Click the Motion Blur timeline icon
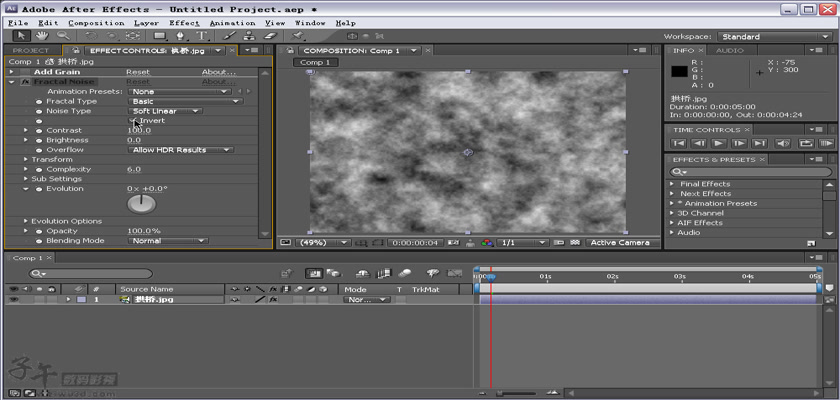 pyautogui.click(x=404, y=274)
